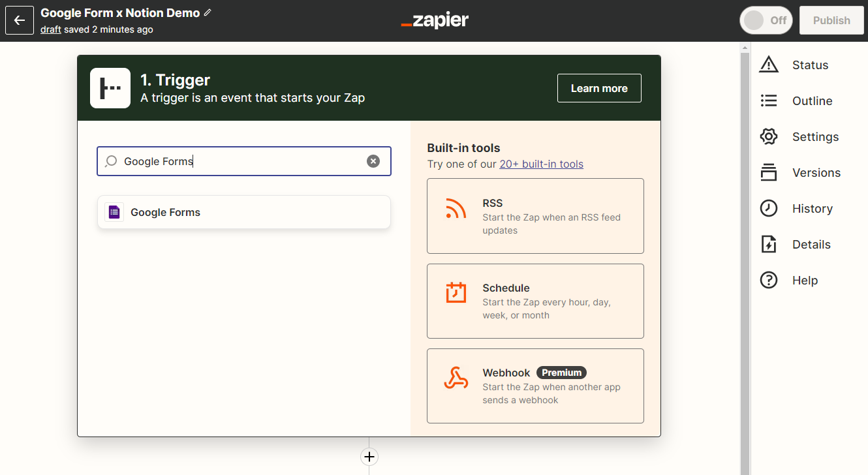
Task: Click the History clock icon
Action: coord(769,208)
